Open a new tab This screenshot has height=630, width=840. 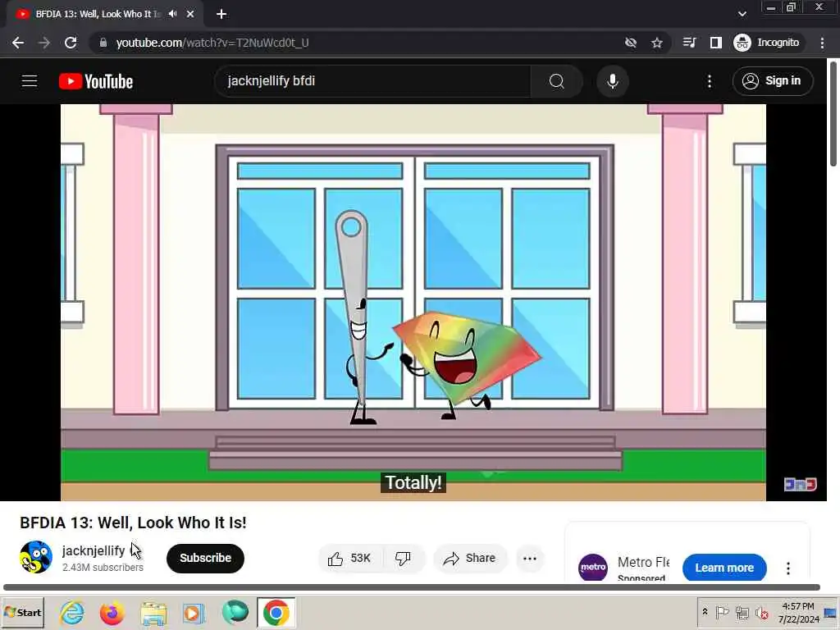(221, 14)
